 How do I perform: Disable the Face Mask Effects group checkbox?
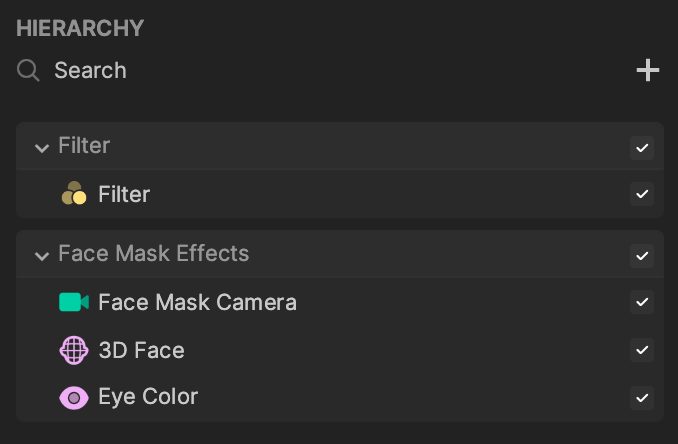tap(642, 256)
